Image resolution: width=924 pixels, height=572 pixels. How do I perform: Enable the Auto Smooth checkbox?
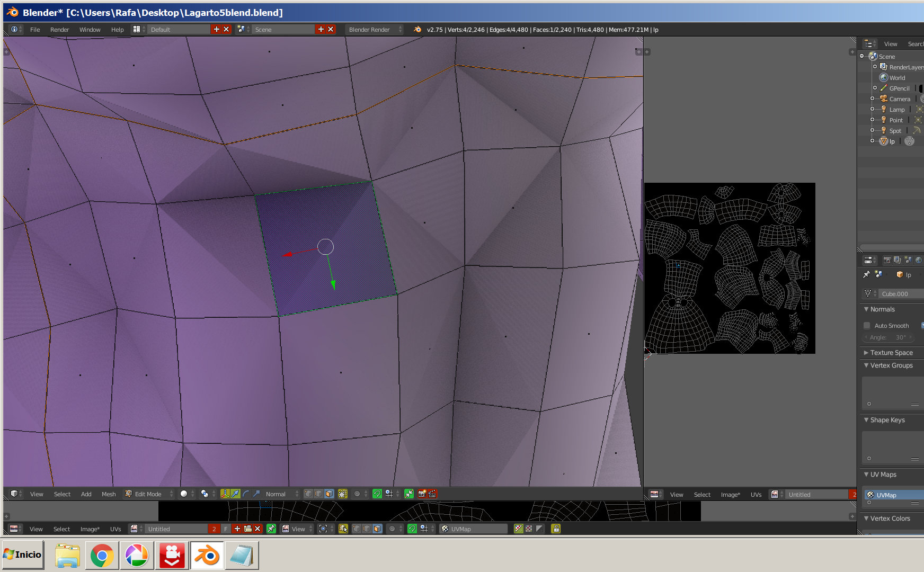pyautogui.click(x=867, y=326)
